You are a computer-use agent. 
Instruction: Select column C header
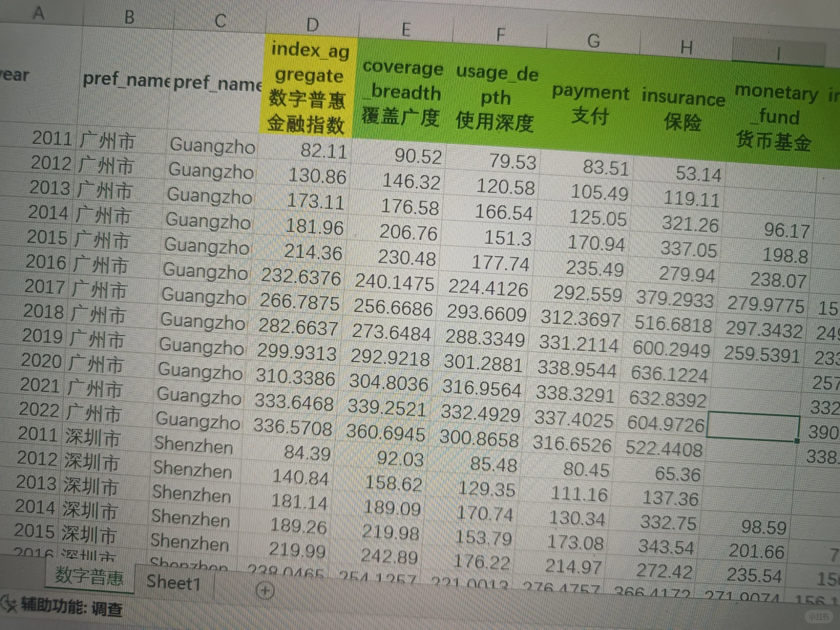[220, 21]
